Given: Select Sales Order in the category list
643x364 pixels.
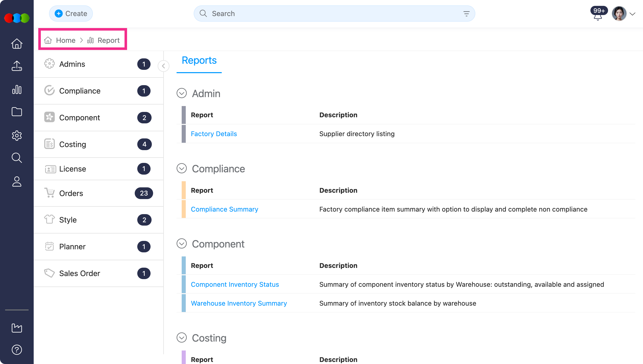Looking at the screenshot, I should click(98, 274).
